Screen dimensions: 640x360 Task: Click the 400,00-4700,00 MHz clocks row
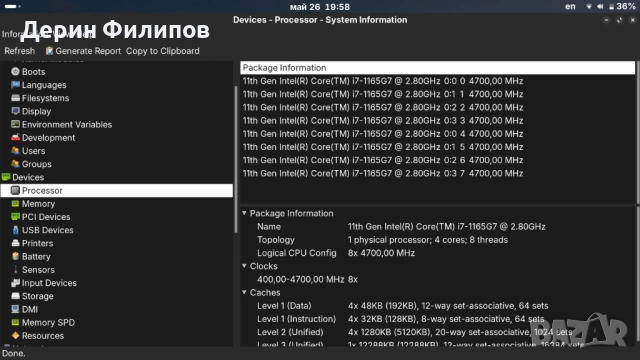pos(438,279)
